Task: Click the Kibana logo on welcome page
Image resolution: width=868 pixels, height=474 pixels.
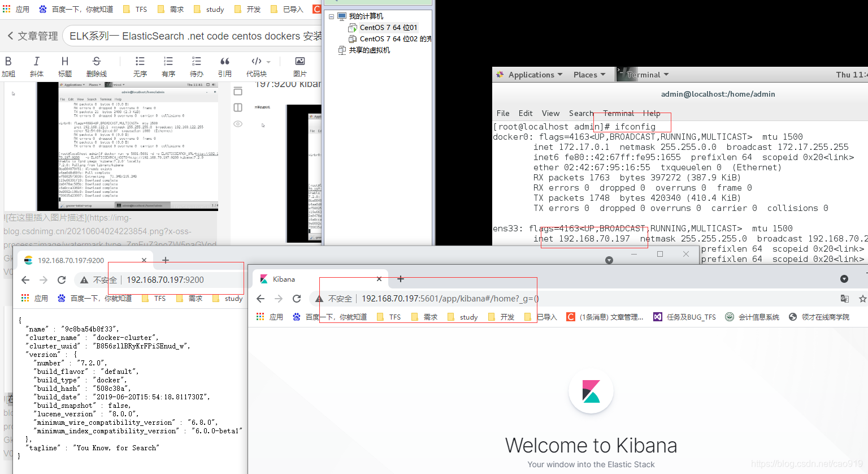Action: [591, 391]
